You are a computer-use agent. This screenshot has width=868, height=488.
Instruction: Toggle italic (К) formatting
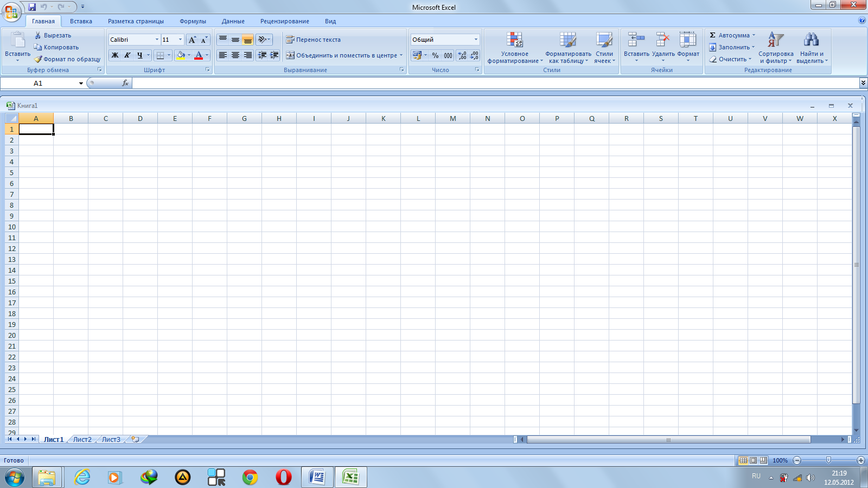(x=127, y=55)
